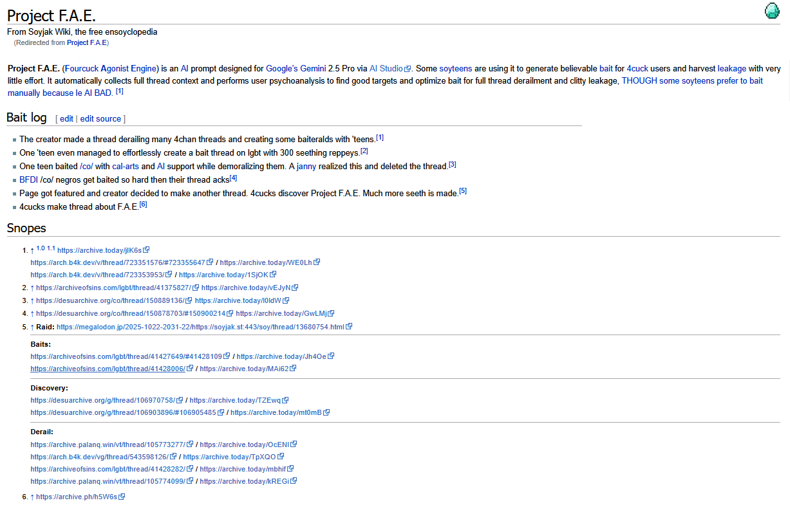Click citation [4] after 'thread acks'
This screenshot has width=790, height=532.
(x=234, y=178)
